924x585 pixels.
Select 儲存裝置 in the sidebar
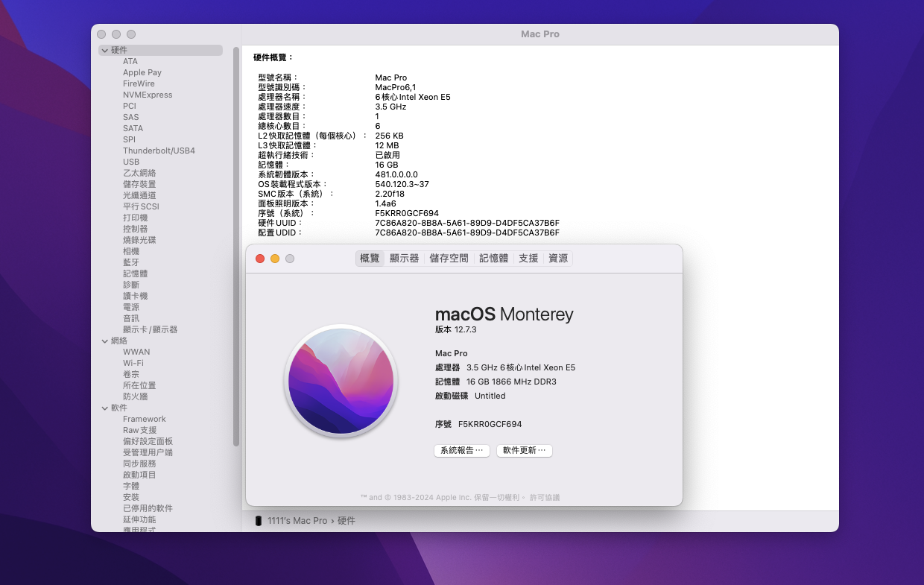point(139,184)
